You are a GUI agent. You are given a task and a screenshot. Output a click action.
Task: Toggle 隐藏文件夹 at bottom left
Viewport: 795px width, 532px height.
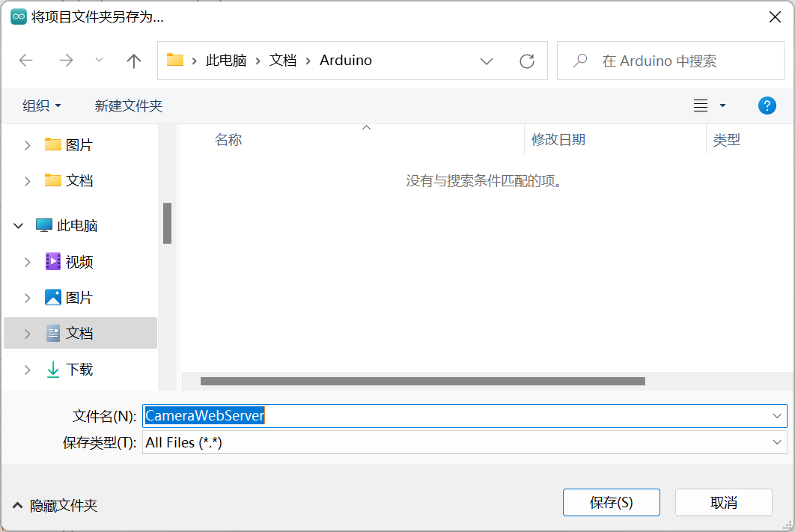(55, 506)
